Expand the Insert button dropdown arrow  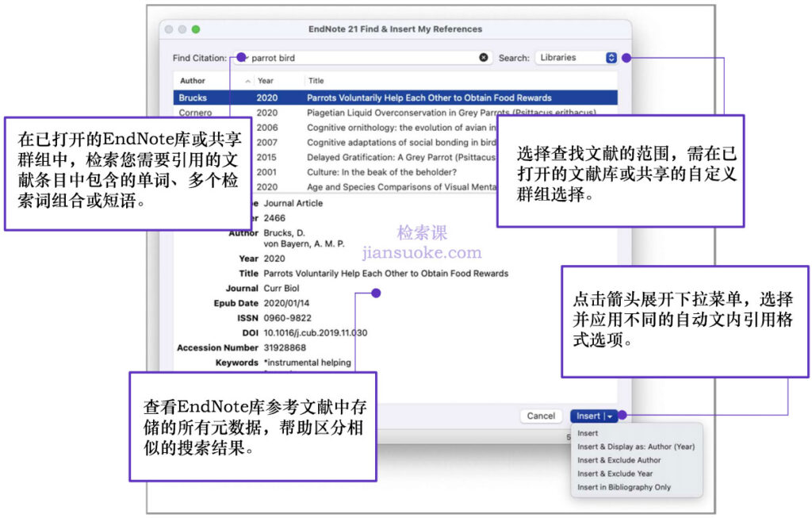click(610, 416)
